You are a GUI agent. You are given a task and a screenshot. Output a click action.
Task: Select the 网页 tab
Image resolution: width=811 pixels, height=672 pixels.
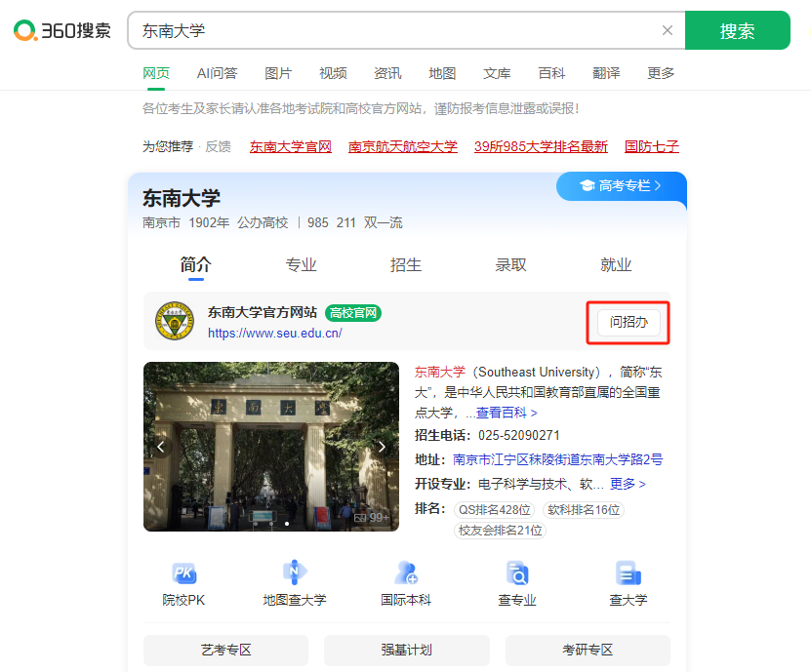(156, 73)
